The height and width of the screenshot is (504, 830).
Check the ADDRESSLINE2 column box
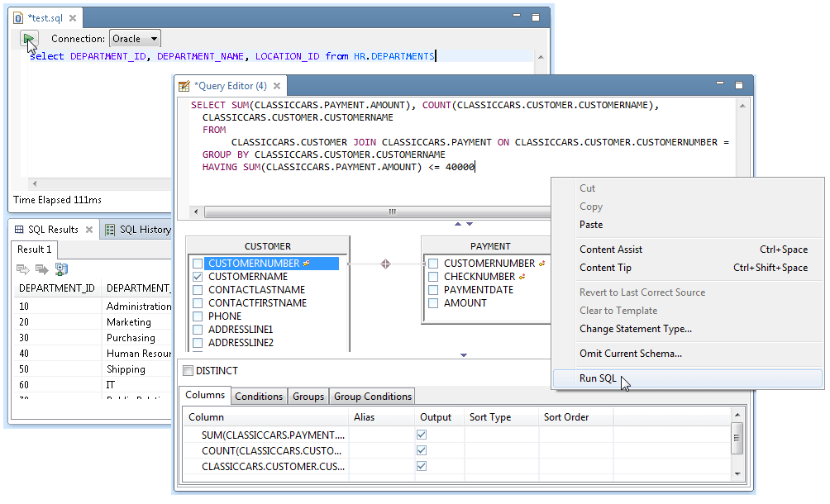pos(198,343)
